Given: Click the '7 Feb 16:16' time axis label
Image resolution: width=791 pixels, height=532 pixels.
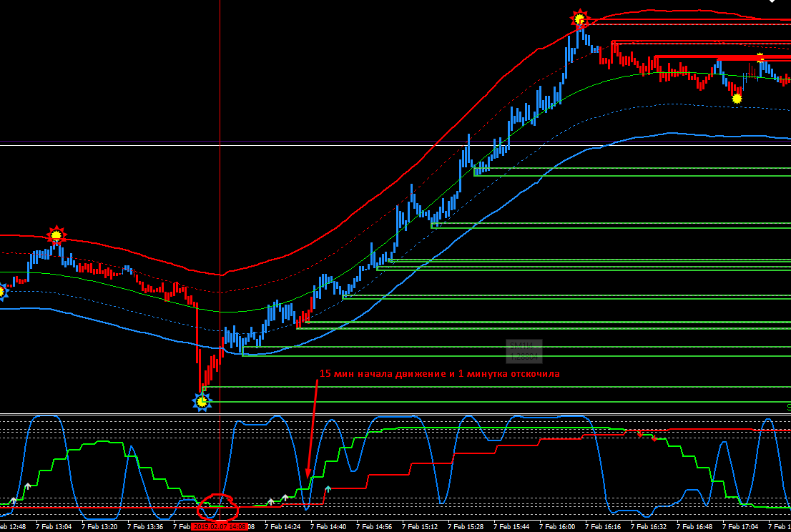Looking at the screenshot, I should pos(603,526).
